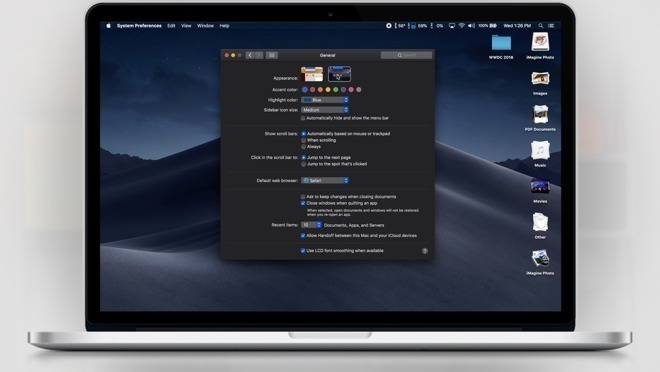Open the help question mark button
Screen dimensions: 660x372
425,251
